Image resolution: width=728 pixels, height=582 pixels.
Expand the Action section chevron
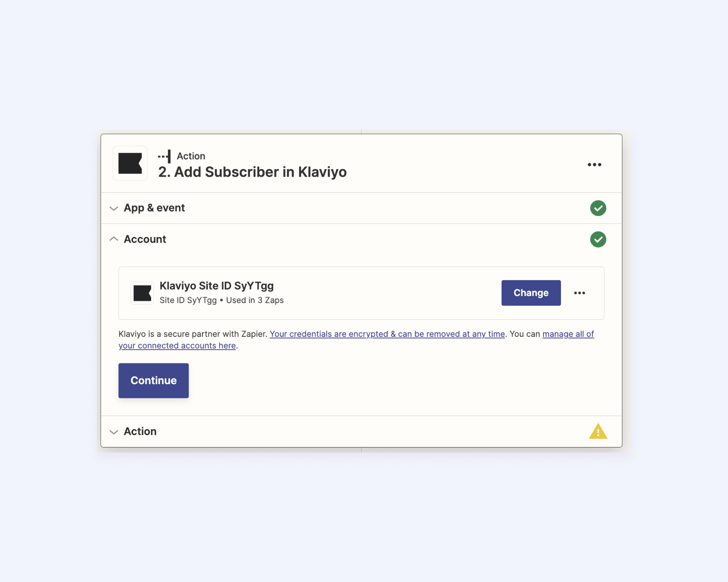point(114,432)
